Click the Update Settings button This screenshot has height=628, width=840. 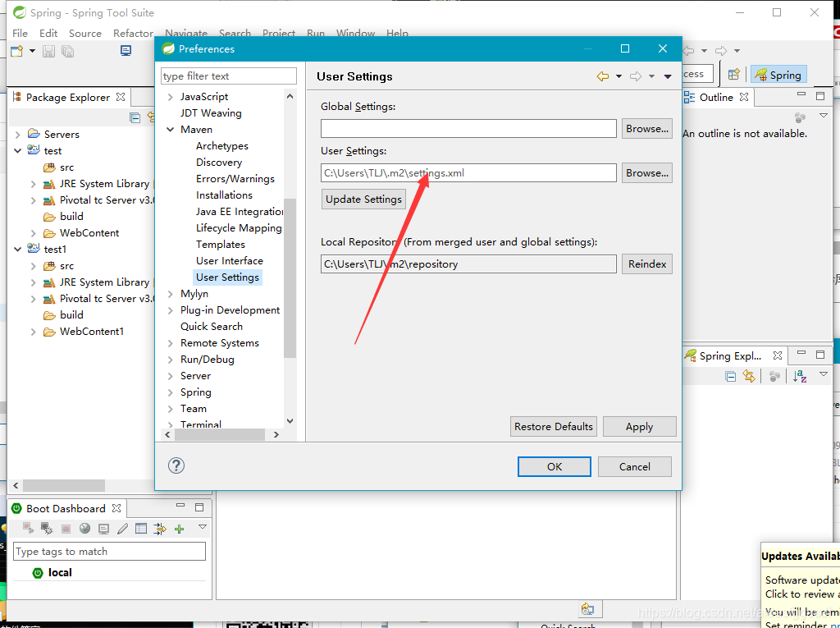coord(363,199)
